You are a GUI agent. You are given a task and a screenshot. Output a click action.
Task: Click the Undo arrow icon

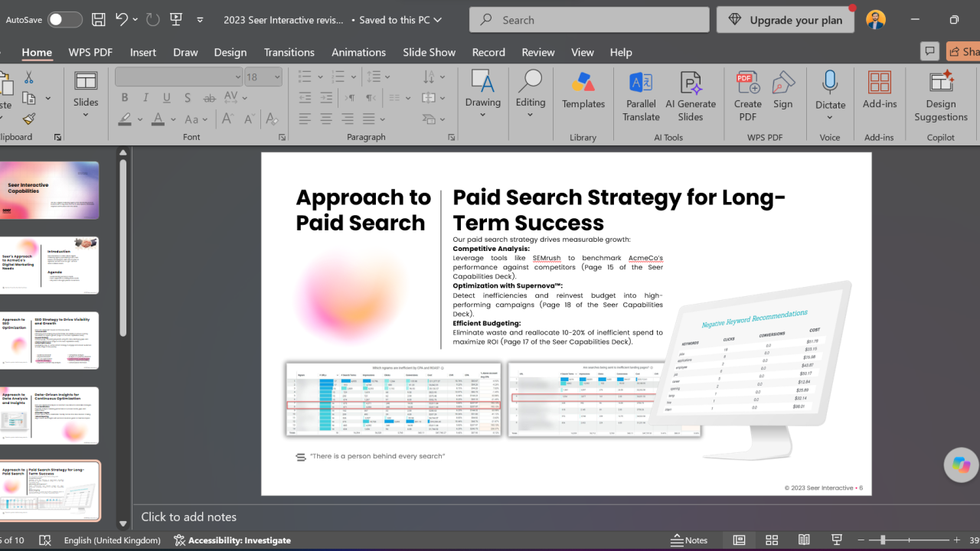122,20
